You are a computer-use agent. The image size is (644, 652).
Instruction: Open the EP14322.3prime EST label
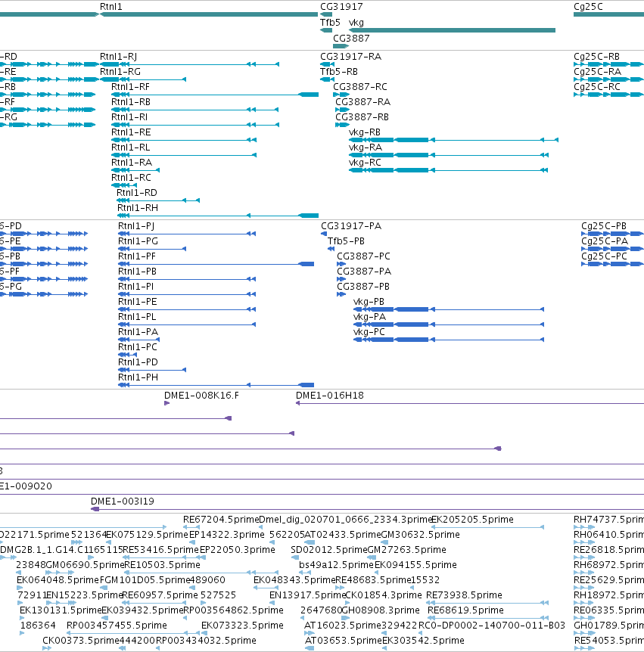(227, 535)
